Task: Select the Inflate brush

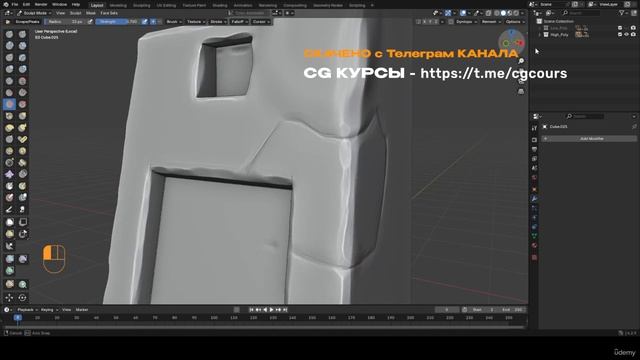Action: tap(9, 69)
